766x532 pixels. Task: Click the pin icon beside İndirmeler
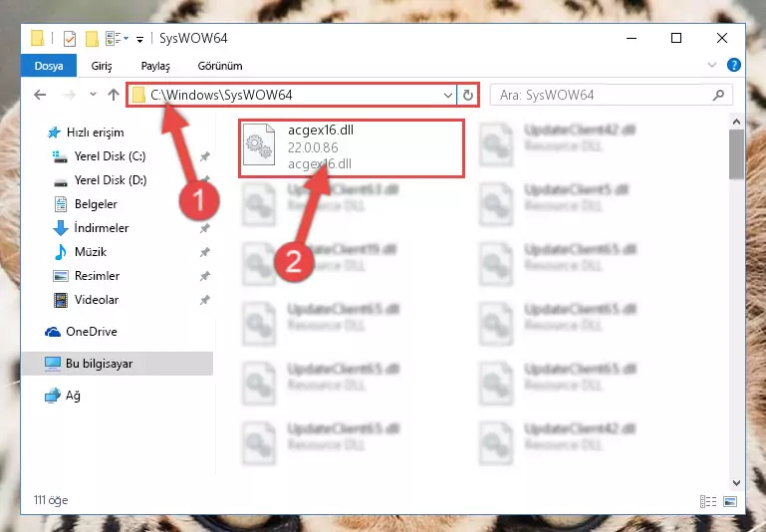click(204, 228)
